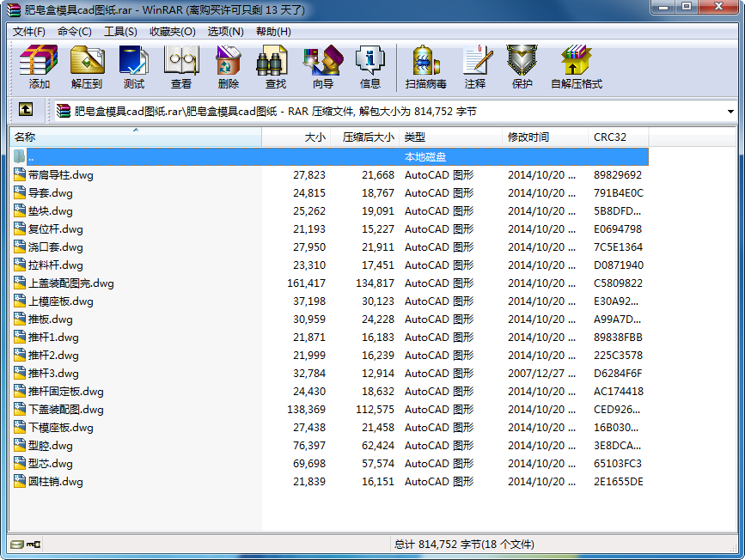The image size is (745, 560).
Task: Click the parent folder icon in list
Action: click(x=20, y=156)
